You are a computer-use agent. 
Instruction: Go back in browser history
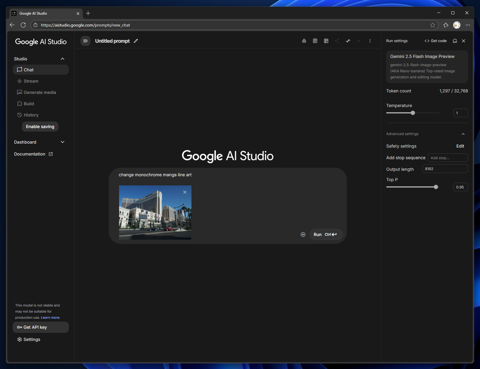(x=12, y=25)
